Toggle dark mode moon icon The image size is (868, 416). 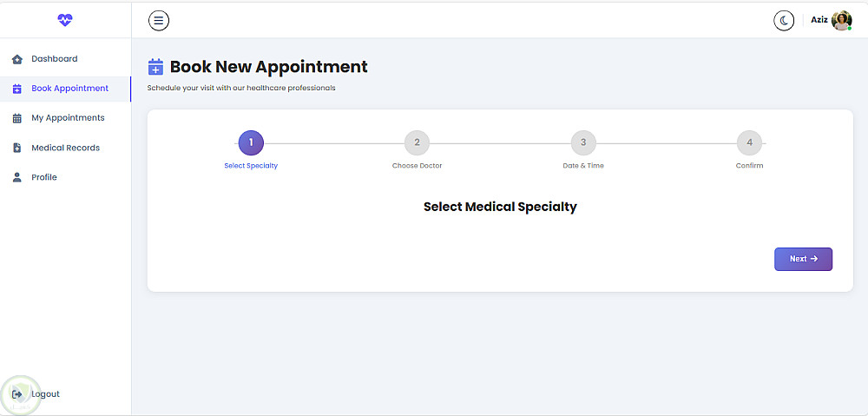(x=784, y=21)
